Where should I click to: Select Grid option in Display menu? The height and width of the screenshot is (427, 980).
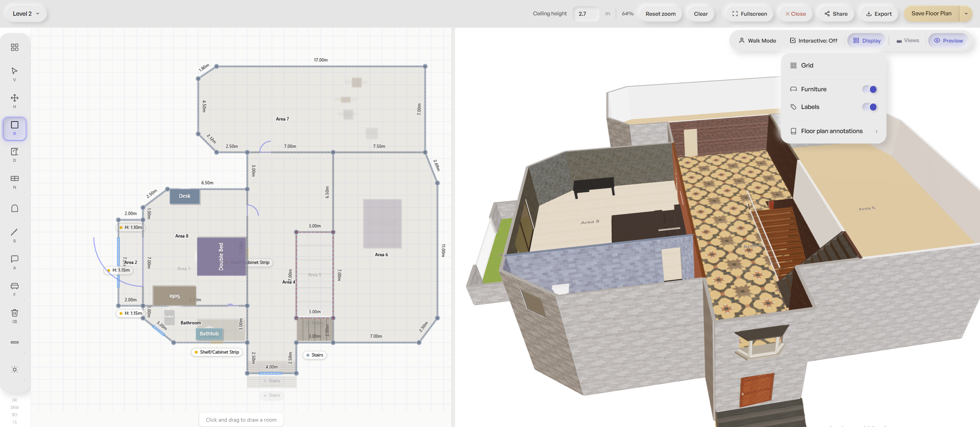(833, 66)
